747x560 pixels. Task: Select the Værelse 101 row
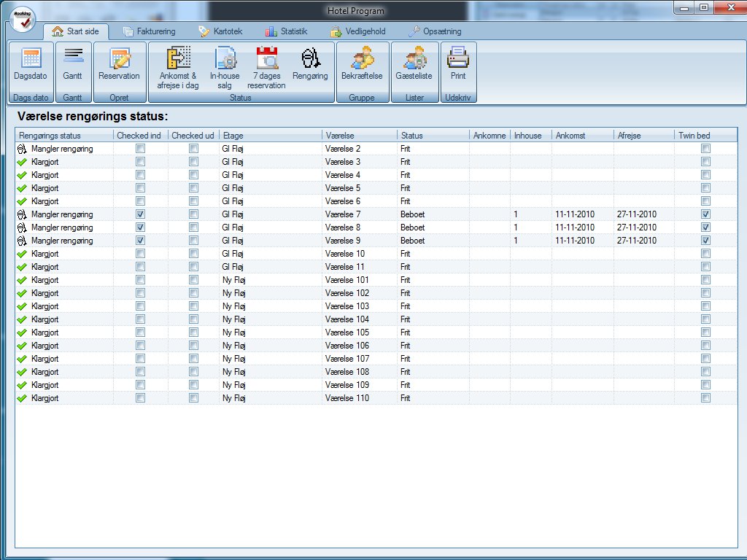[x=347, y=280]
